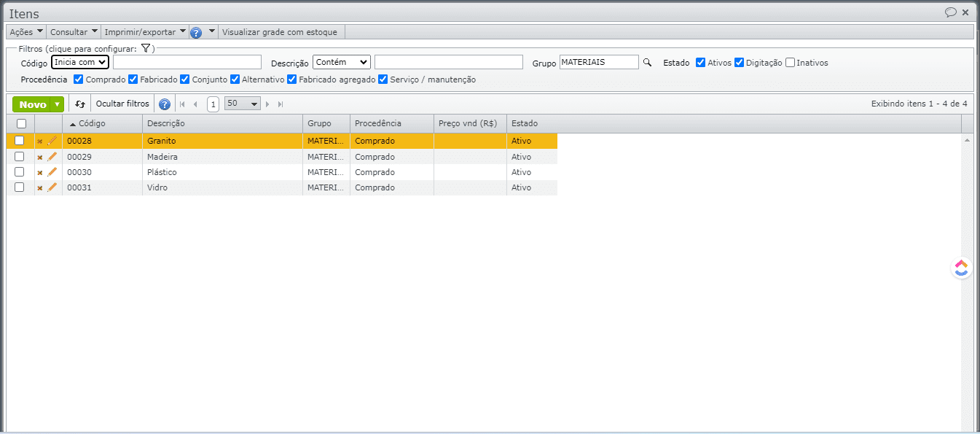Check the row checkbox for 00029 Madeira
The height and width of the screenshot is (434, 980).
click(x=20, y=157)
